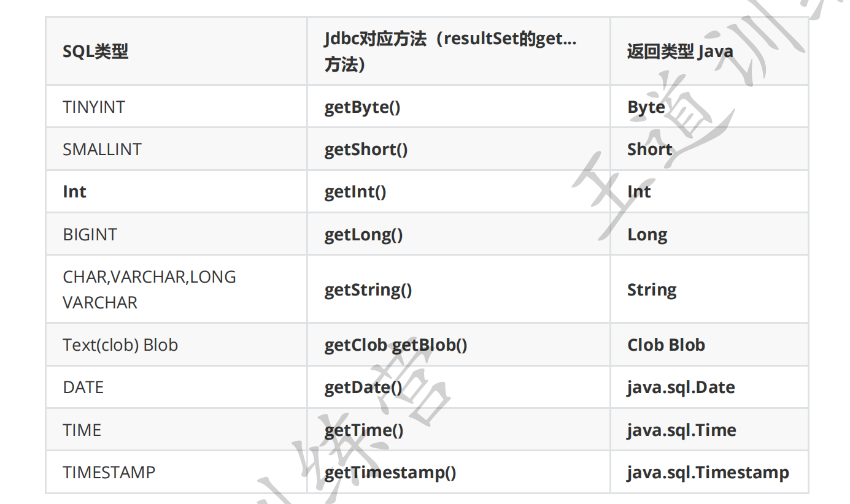Select the 'getClob getBlob()' cell
This screenshot has width=850, height=504.
coord(458,345)
